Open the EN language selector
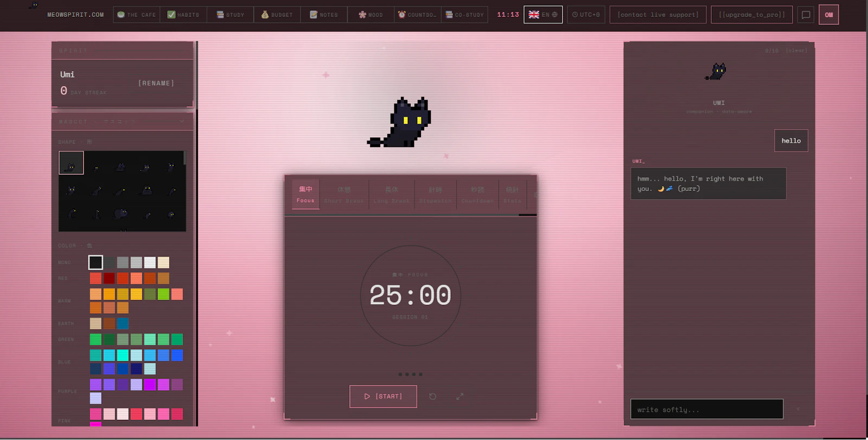This screenshot has width=868, height=440. click(x=543, y=15)
